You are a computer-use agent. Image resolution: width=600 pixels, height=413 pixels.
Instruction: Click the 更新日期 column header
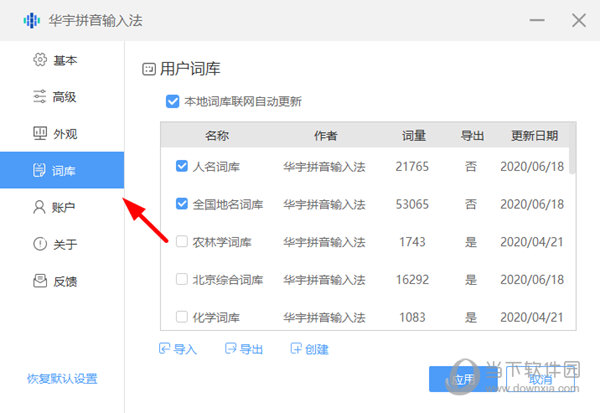(x=535, y=135)
